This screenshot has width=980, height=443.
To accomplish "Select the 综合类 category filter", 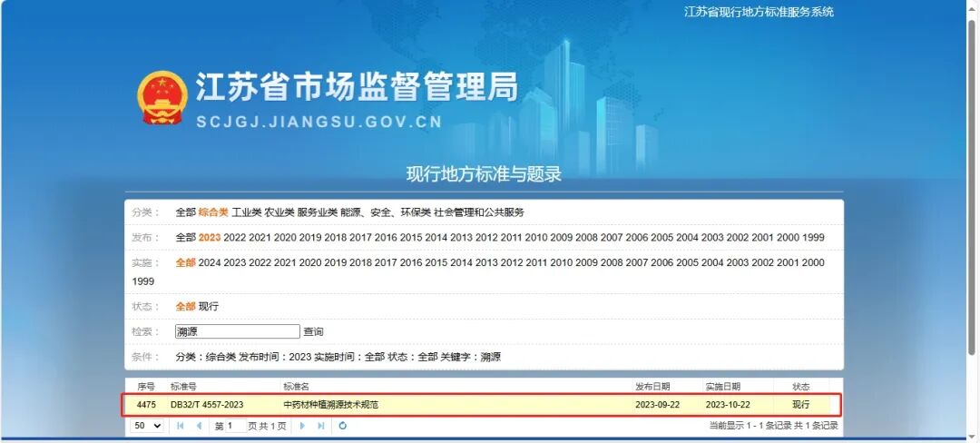I will (214, 212).
